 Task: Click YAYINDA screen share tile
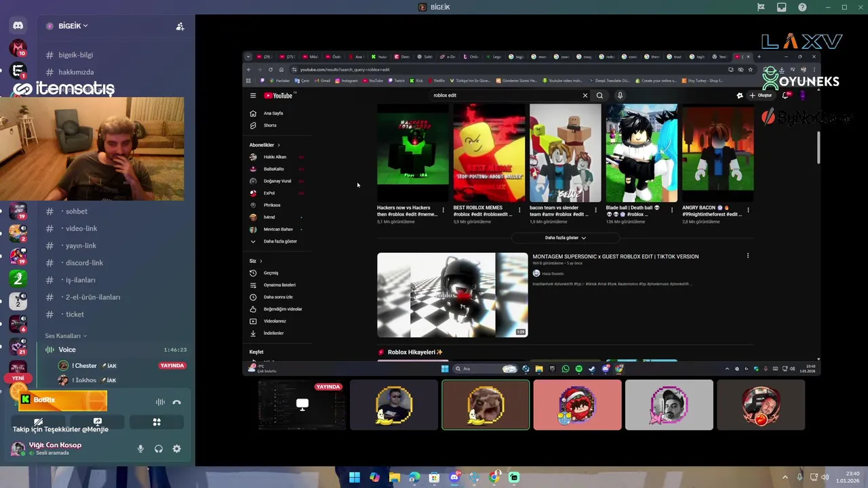click(302, 405)
